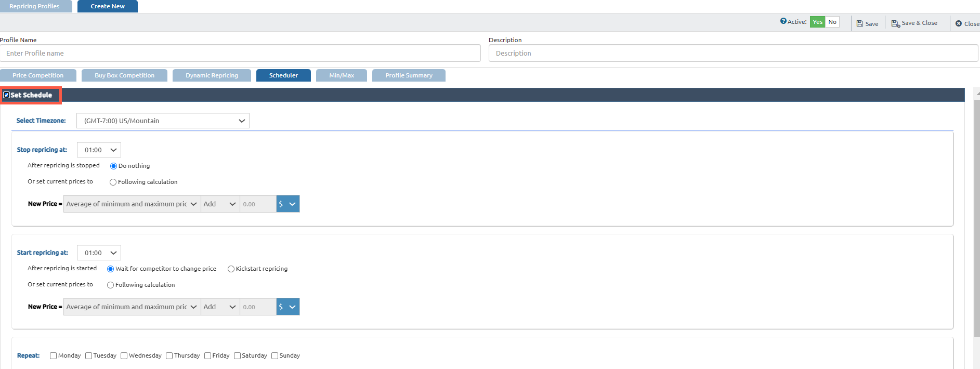The image size is (980, 369).
Task: Click into the Profile Name field
Action: (x=240, y=53)
